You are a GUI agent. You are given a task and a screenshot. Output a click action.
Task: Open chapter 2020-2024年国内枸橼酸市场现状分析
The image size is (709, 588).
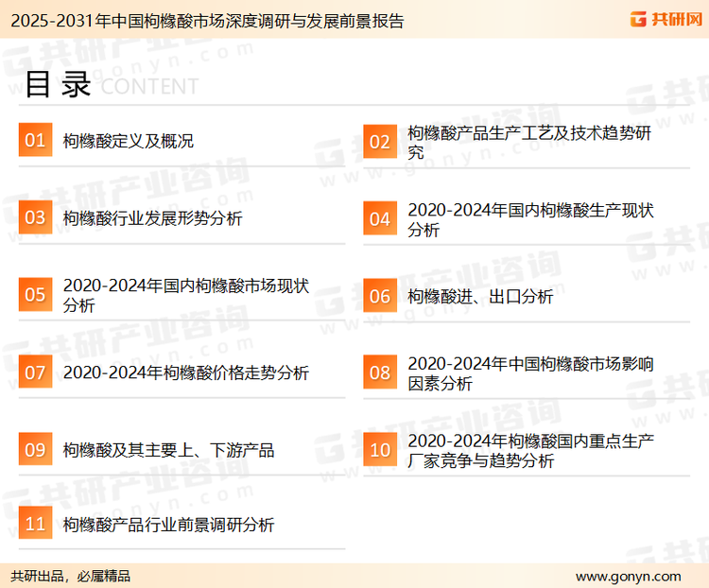pos(186,295)
